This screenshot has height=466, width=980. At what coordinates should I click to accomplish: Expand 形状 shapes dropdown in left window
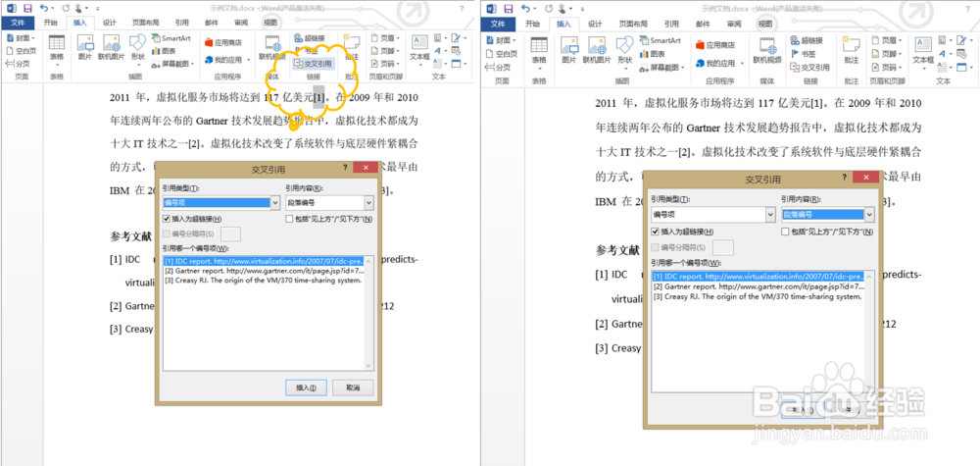coord(137,66)
